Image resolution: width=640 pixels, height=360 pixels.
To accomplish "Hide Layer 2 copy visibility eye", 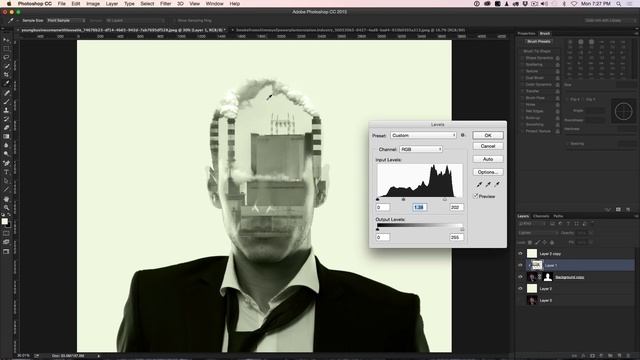I will 520,253.
